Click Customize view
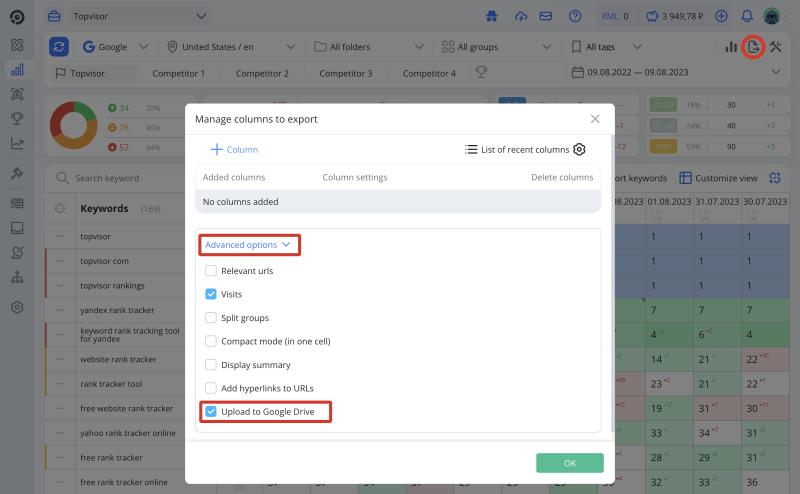800x494 pixels. (x=718, y=178)
